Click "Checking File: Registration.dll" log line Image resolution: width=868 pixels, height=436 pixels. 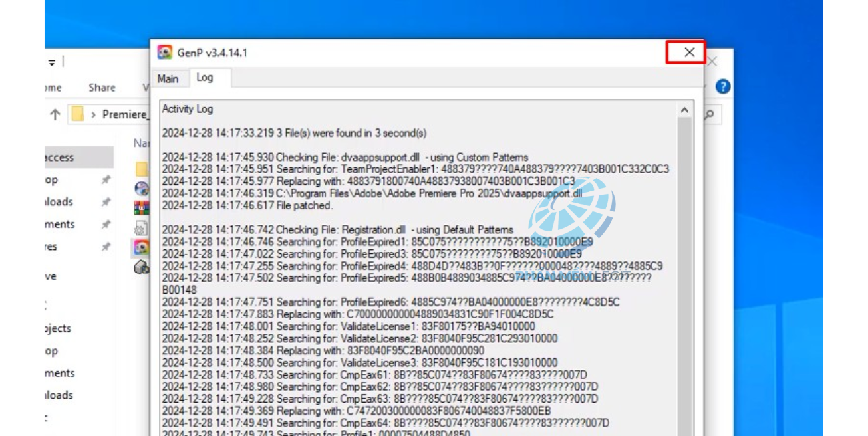tap(338, 230)
